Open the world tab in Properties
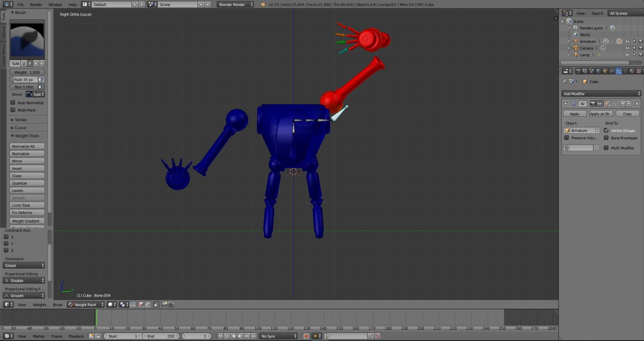This screenshot has width=644, height=341. [x=598, y=71]
